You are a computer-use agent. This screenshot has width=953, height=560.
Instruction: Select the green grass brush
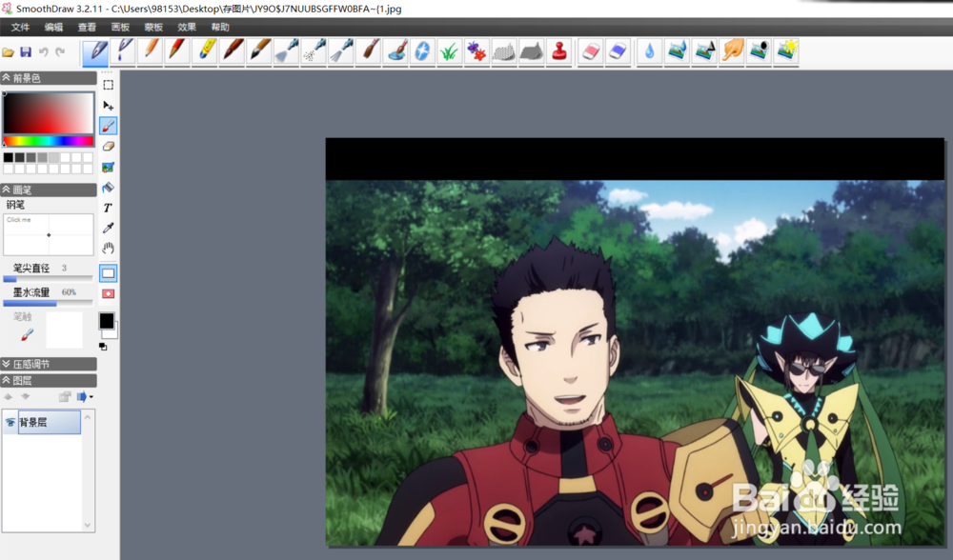click(449, 51)
